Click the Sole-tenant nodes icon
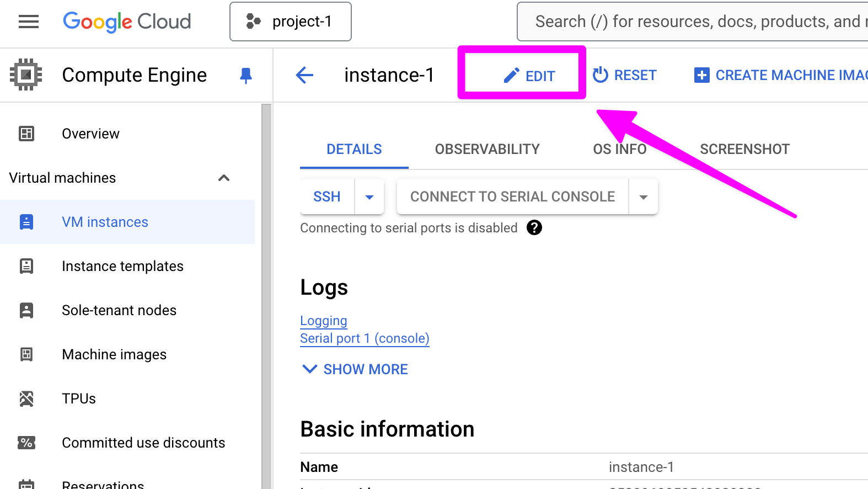This screenshot has width=868, height=489. (26, 310)
